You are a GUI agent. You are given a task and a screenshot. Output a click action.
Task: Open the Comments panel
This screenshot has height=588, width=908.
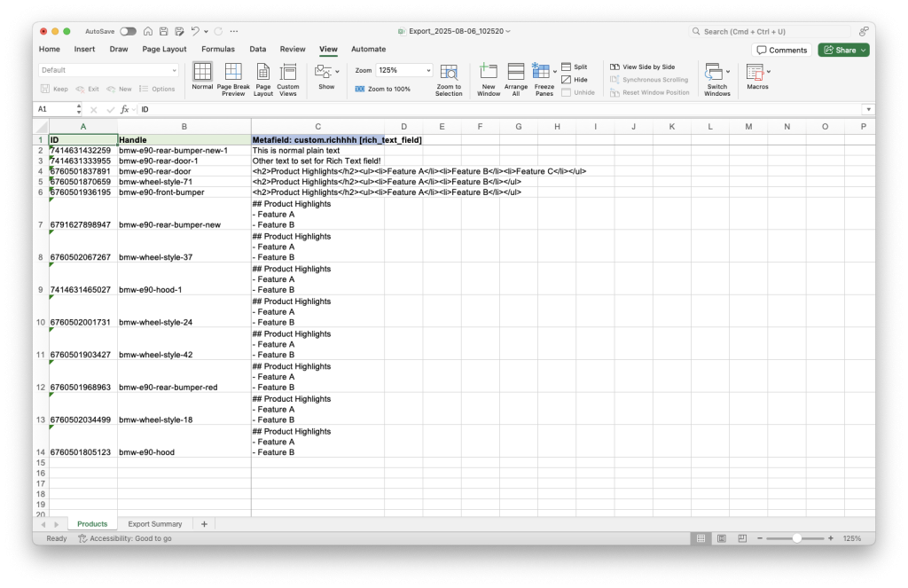coord(780,50)
